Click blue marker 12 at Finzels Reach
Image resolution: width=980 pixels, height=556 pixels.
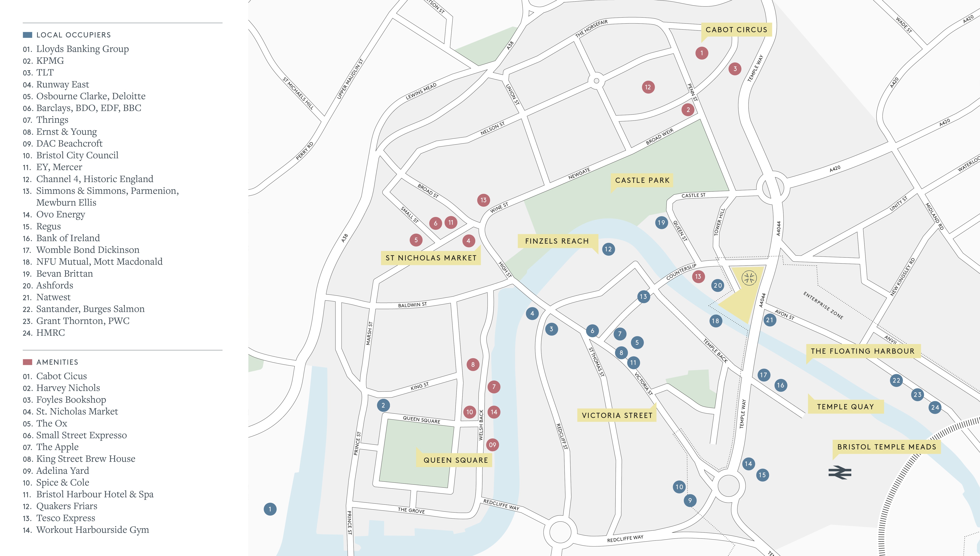pos(608,249)
